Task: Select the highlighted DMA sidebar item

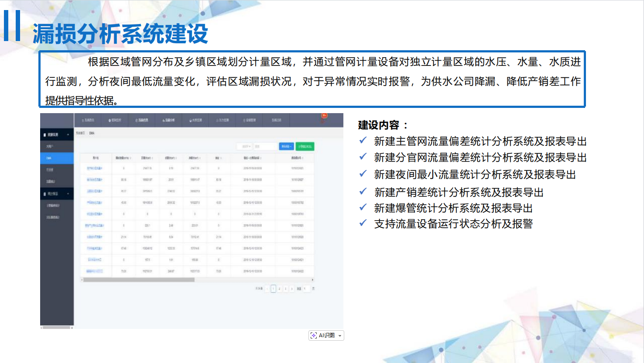Action: point(57,158)
